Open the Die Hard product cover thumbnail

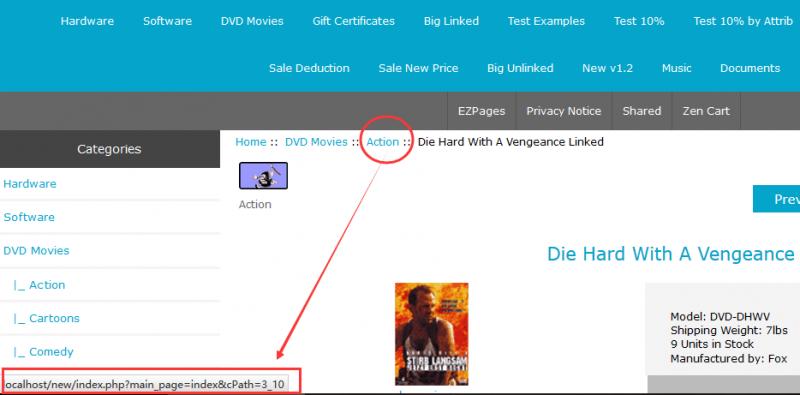click(432, 334)
